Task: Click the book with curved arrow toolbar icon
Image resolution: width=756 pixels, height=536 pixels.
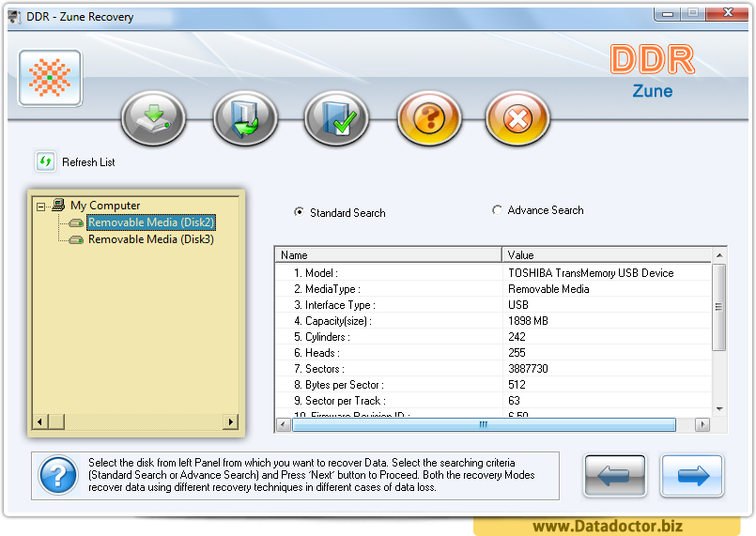Action: tap(245, 118)
